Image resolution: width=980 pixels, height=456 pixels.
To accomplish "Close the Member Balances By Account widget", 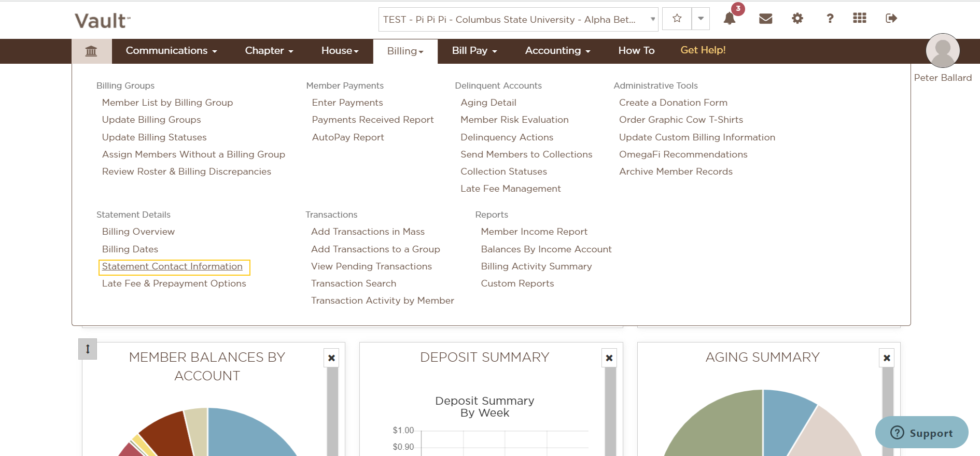I will pyautogui.click(x=332, y=358).
